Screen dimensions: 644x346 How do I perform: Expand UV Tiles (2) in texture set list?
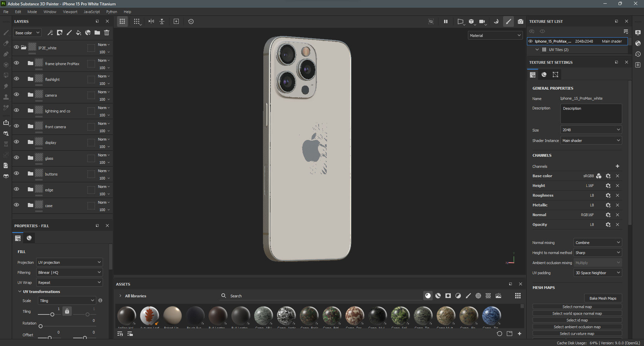point(537,50)
